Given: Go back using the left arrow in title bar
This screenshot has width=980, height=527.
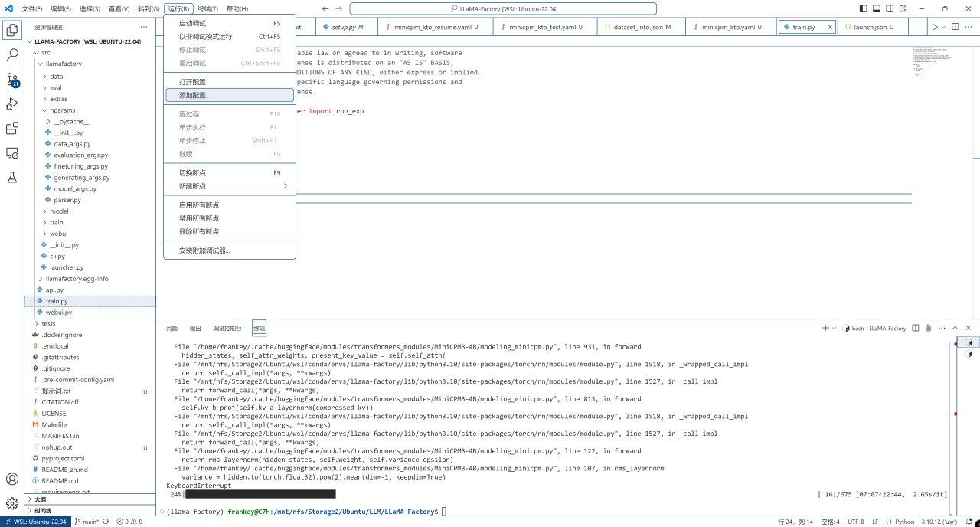Looking at the screenshot, I should [x=325, y=8].
